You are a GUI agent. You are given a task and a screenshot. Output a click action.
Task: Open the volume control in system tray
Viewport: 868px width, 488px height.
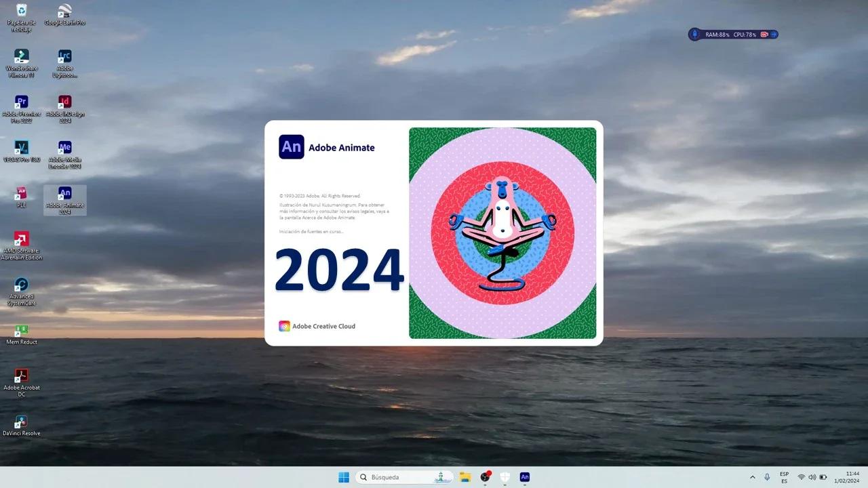[x=812, y=477]
